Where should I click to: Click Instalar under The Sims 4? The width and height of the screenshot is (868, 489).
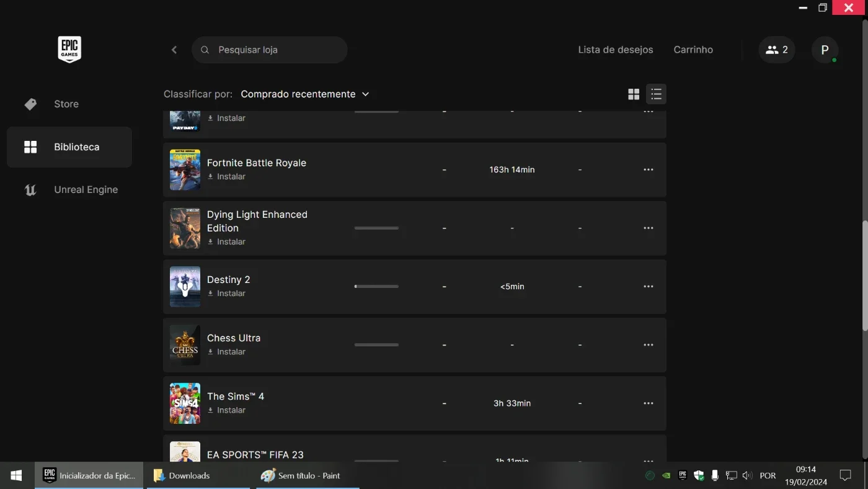click(x=226, y=410)
